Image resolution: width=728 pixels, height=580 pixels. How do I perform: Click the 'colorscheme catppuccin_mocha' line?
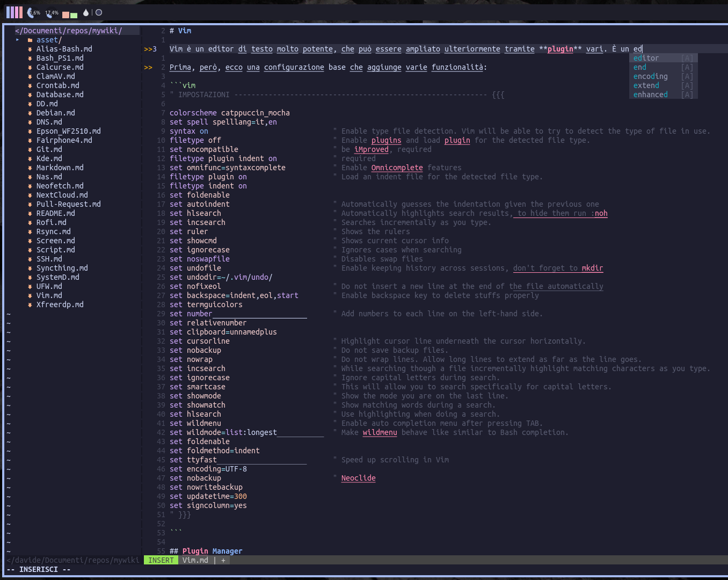pyautogui.click(x=230, y=113)
